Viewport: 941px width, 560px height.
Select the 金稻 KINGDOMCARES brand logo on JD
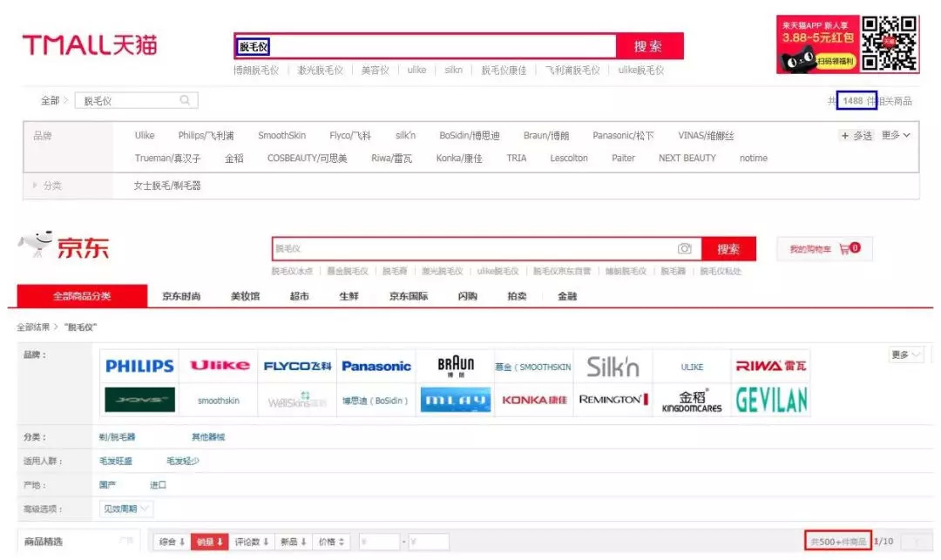coord(692,400)
